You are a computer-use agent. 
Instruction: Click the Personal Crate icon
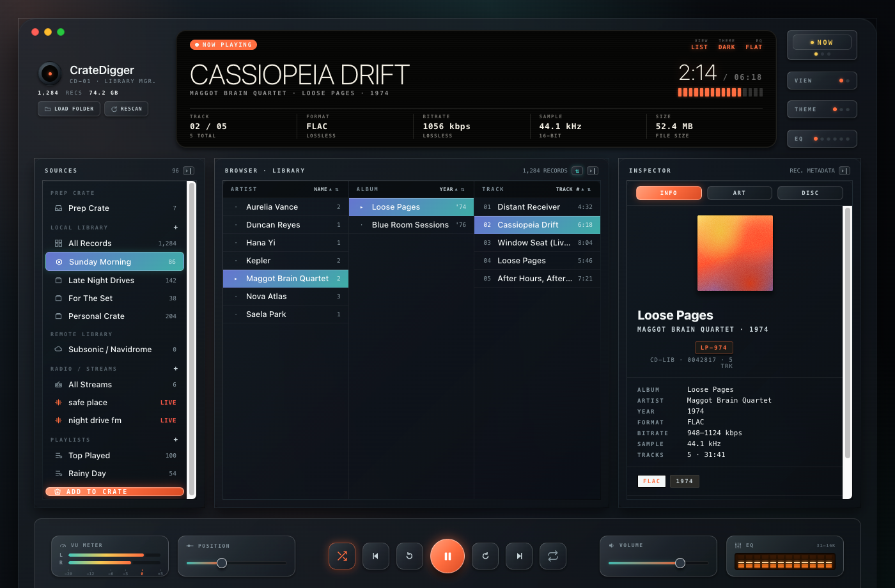[x=58, y=316]
